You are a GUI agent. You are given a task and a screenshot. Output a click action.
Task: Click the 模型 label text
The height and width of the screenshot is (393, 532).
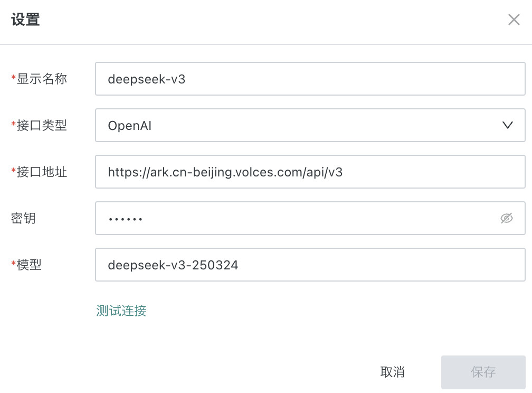coord(29,265)
